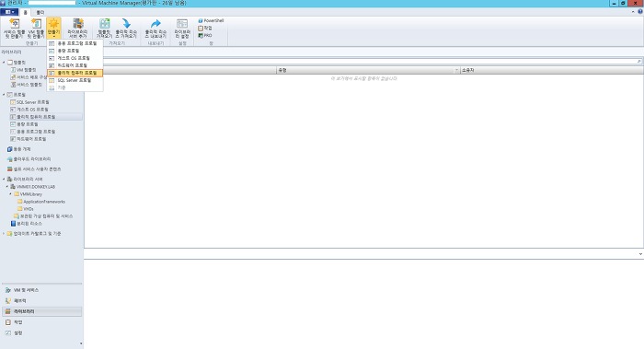Select service deployment configuration tree node
The width and height of the screenshot is (644, 349).
tap(29, 77)
